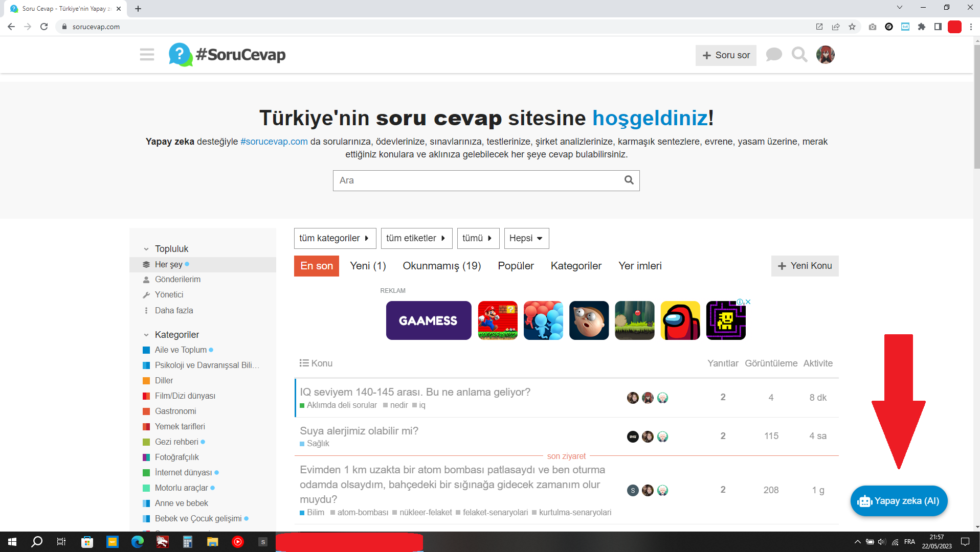Screen dimensions: 980x552
Task: Click the #SoruCevap site logo
Action: (x=228, y=55)
